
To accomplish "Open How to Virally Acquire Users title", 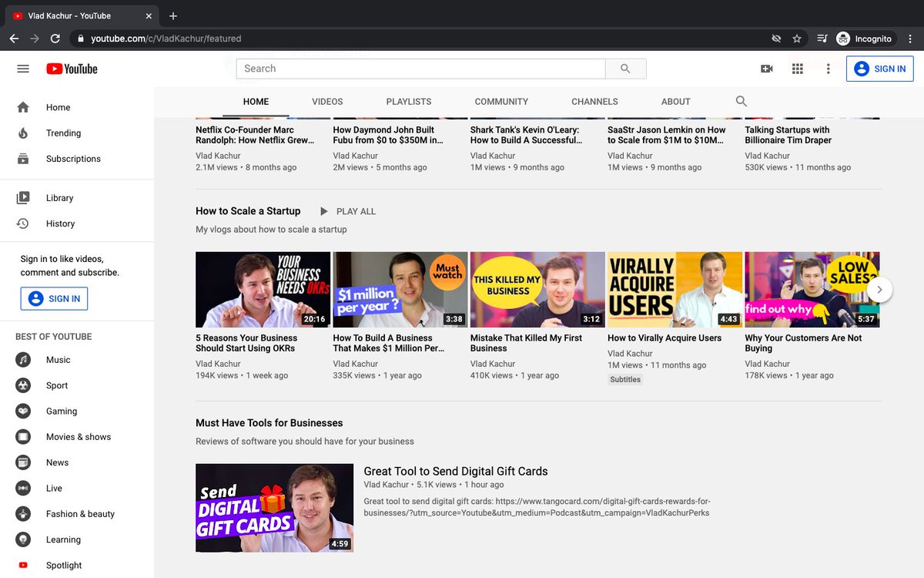I will click(665, 338).
